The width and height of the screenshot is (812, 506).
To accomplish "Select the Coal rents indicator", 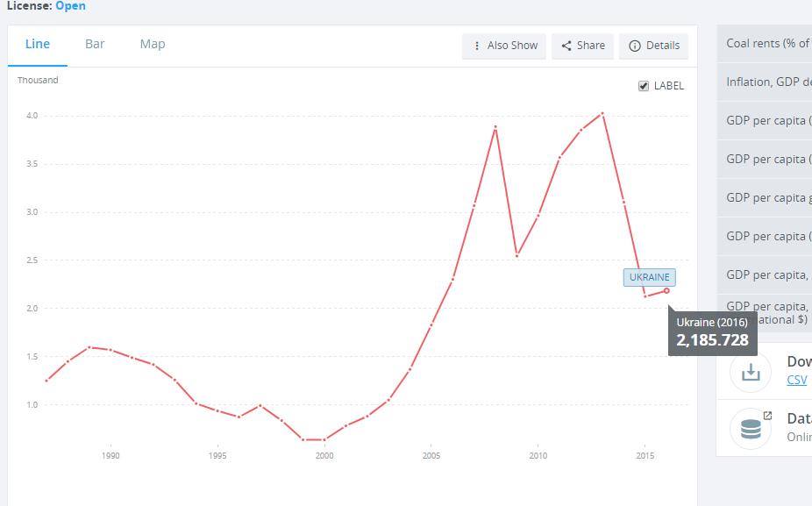I will (767, 43).
